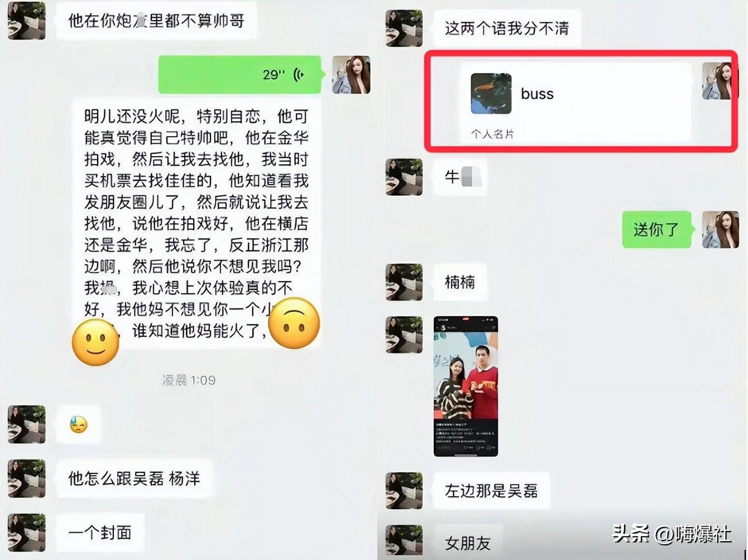Tap the 凌晨 1:09 timestamp
This screenshot has height=560, width=748.
tap(189, 380)
